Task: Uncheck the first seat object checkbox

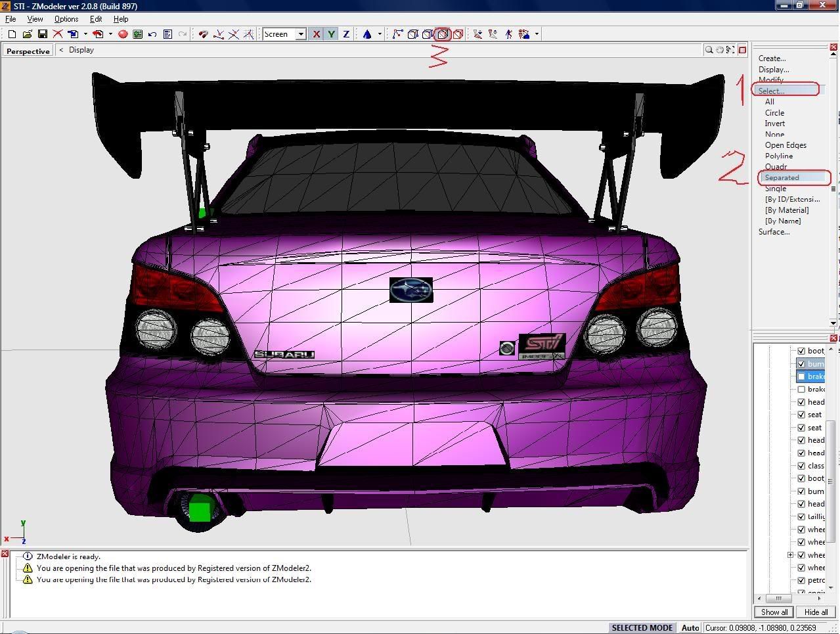Action: pyautogui.click(x=801, y=415)
